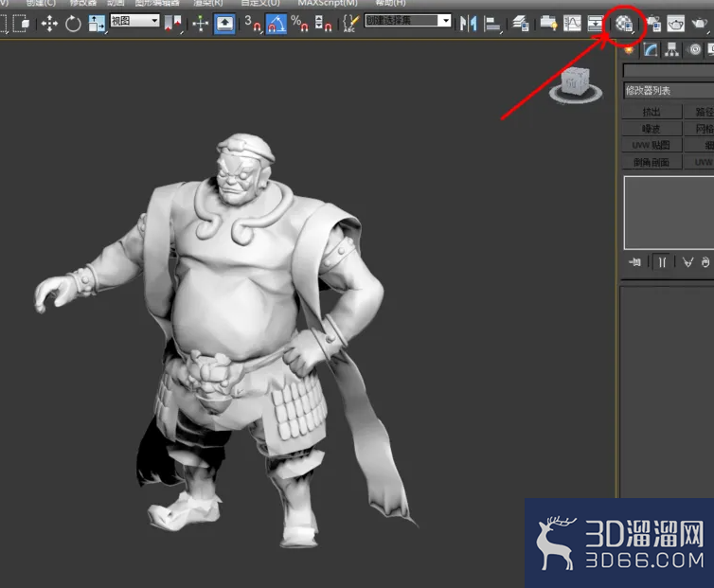Click the Use Pivot Point Center icon
714x588 pixels.
[173, 24]
